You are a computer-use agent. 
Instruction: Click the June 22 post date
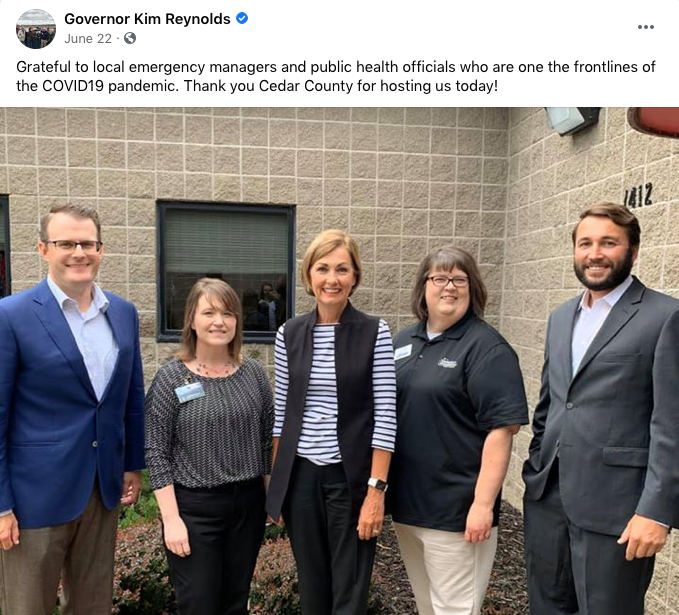(88, 39)
